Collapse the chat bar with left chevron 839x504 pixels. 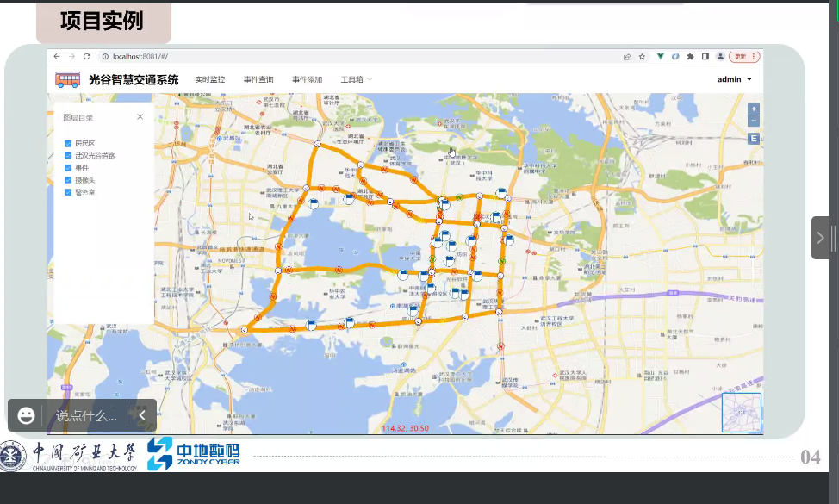[142, 415]
